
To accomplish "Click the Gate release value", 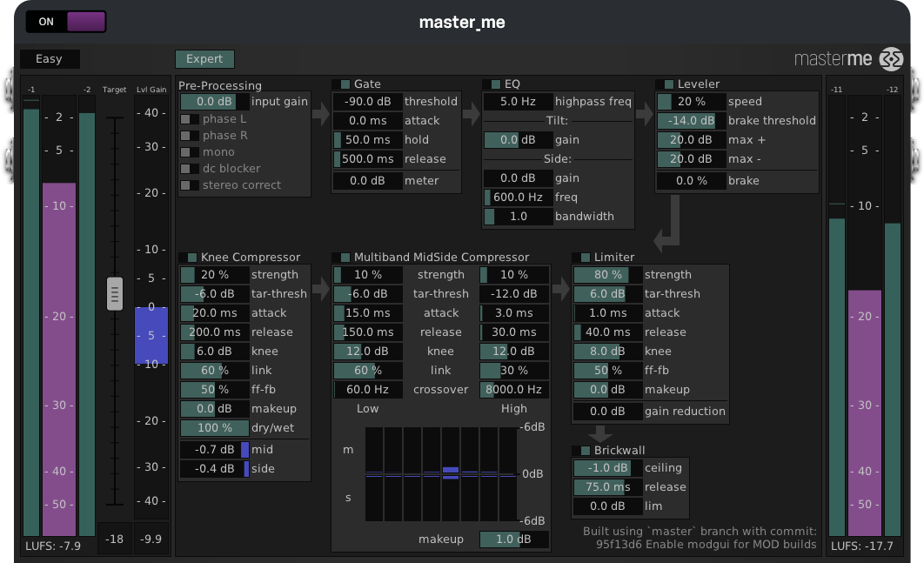I will click(x=368, y=158).
